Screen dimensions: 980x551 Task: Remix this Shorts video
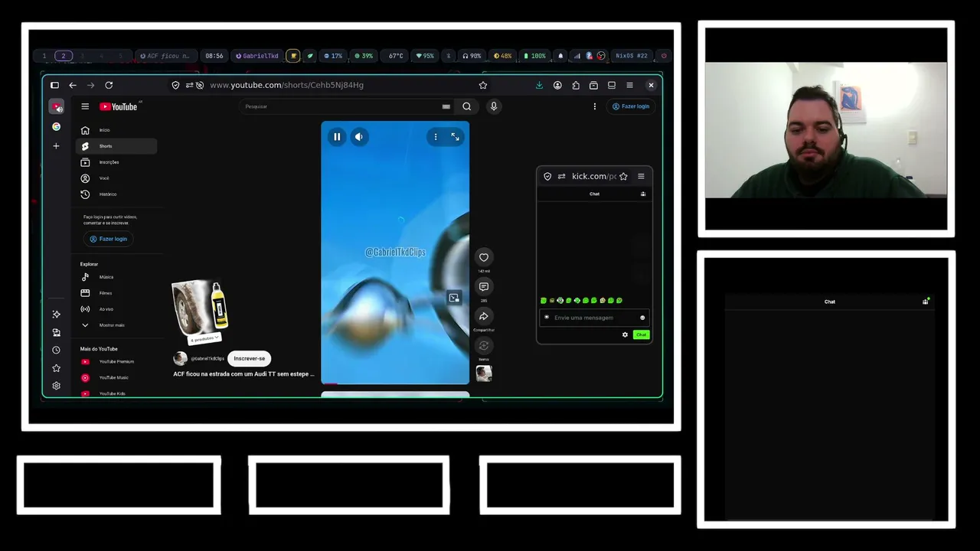[x=484, y=346]
